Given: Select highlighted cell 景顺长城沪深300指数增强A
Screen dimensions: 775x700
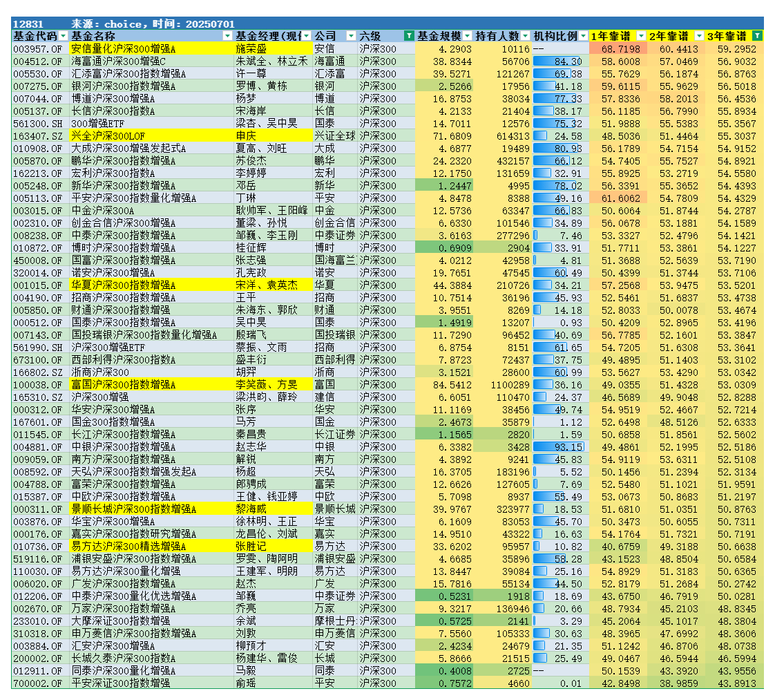Looking at the screenshot, I should pyautogui.click(x=151, y=509).
